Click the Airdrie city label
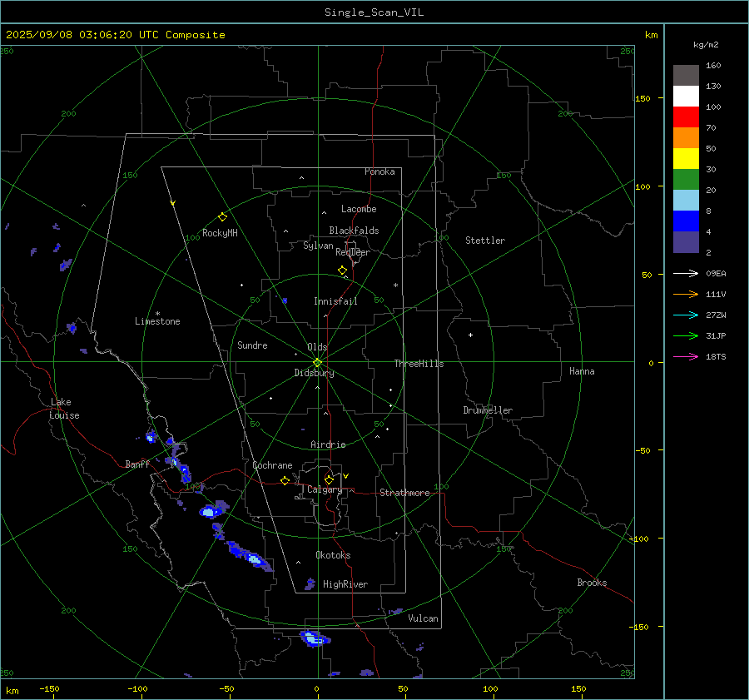Screen dimensions: 749x700 328,444
